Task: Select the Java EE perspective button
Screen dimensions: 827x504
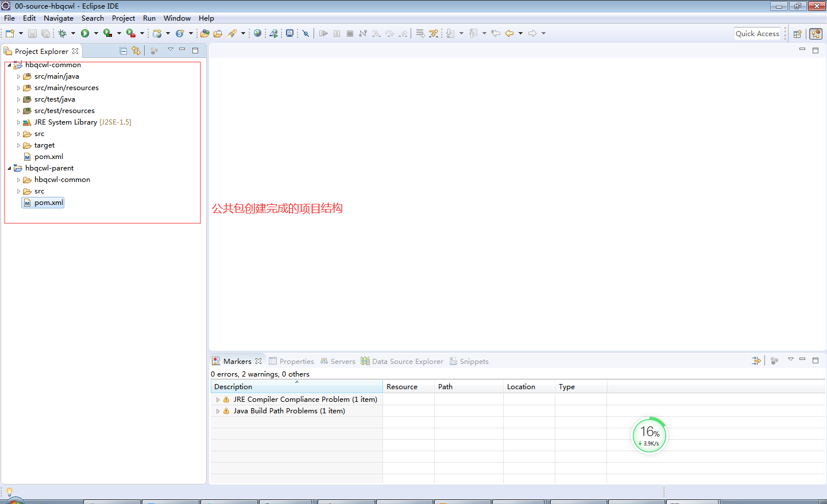Action: [x=816, y=34]
